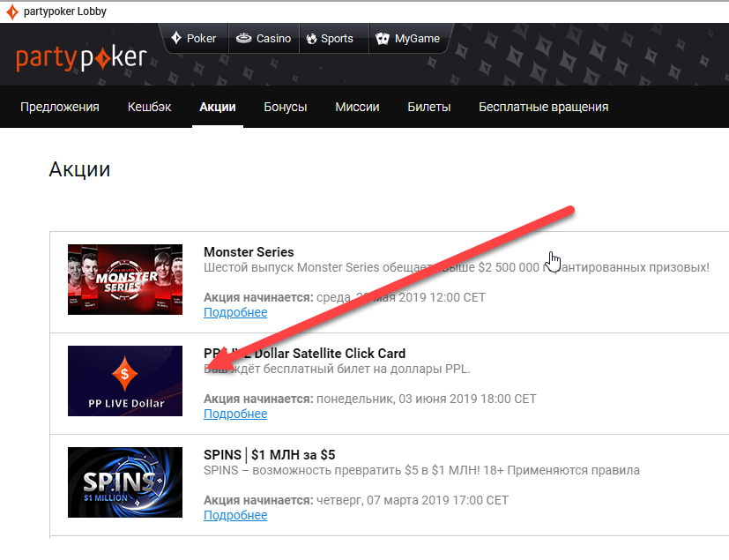Viewport: 729px width, 560px height.
Task: Click the Sports soccer ball icon
Action: click(x=311, y=39)
